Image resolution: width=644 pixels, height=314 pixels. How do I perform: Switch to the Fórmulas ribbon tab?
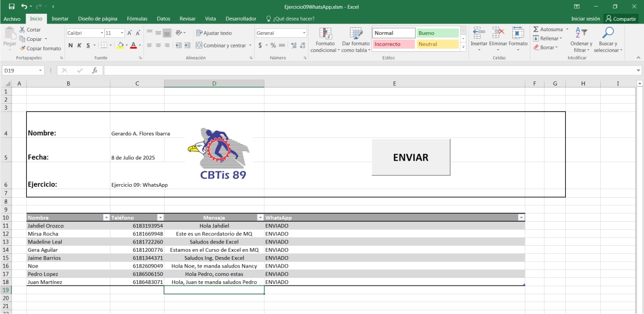pyautogui.click(x=137, y=19)
